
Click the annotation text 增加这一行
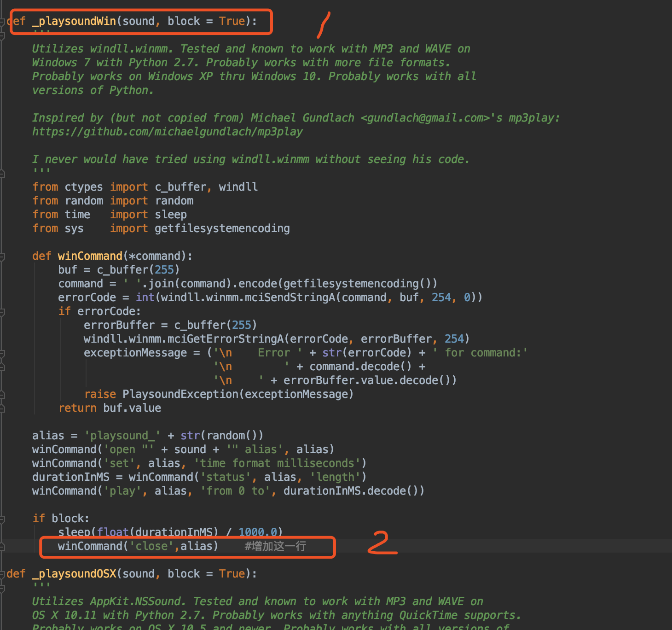coord(275,546)
